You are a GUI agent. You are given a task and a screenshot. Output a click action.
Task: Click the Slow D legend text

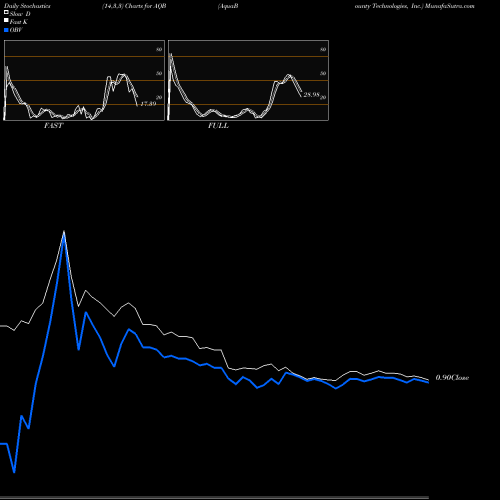(20, 14)
